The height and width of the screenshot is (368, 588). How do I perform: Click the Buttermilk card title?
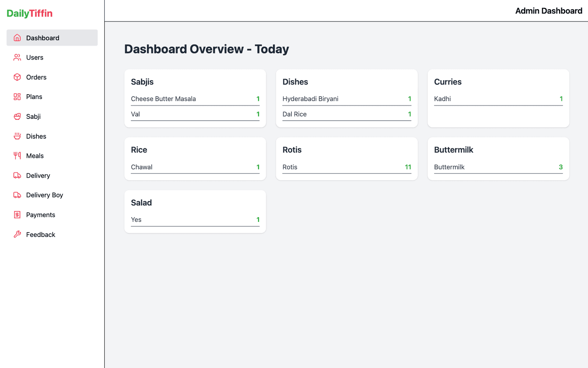453,150
